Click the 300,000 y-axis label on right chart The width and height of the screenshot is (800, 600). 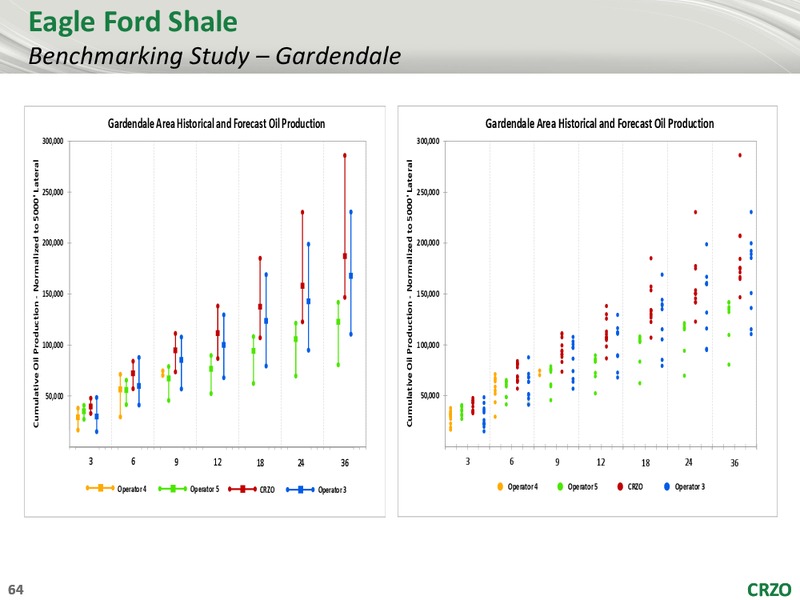pyautogui.click(x=428, y=141)
